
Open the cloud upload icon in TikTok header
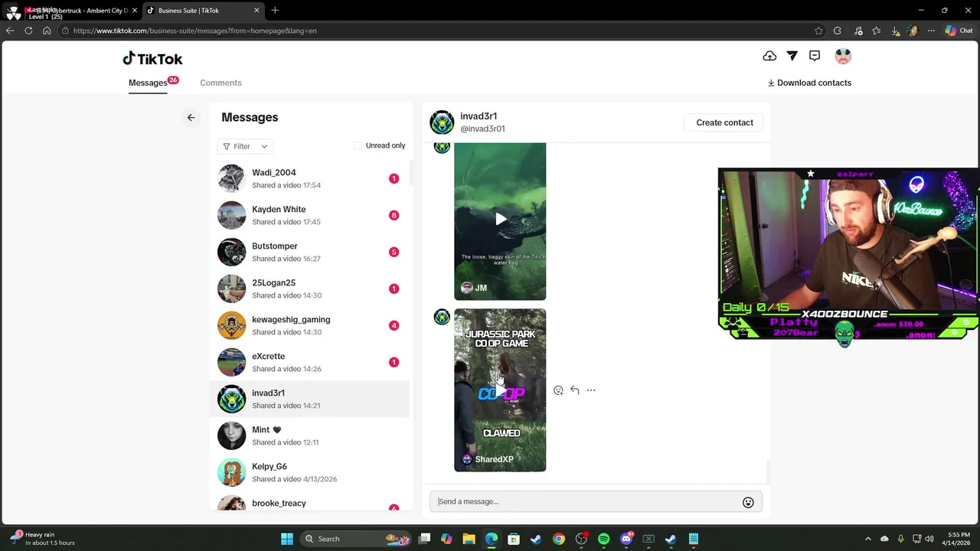click(769, 56)
